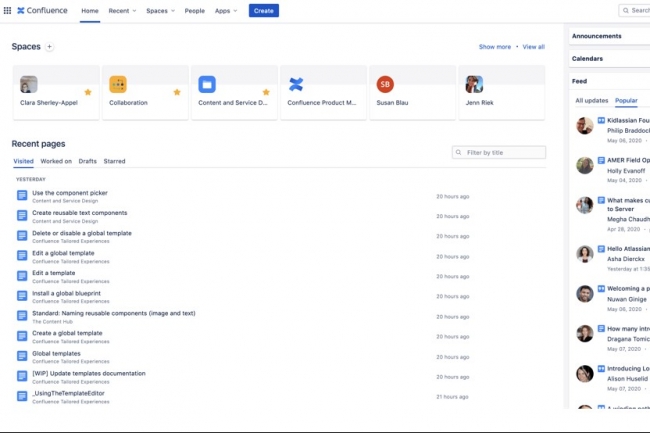Open 'Use the component picker' page
The width and height of the screenshot is (650, 433).
(x=70, y=193)
